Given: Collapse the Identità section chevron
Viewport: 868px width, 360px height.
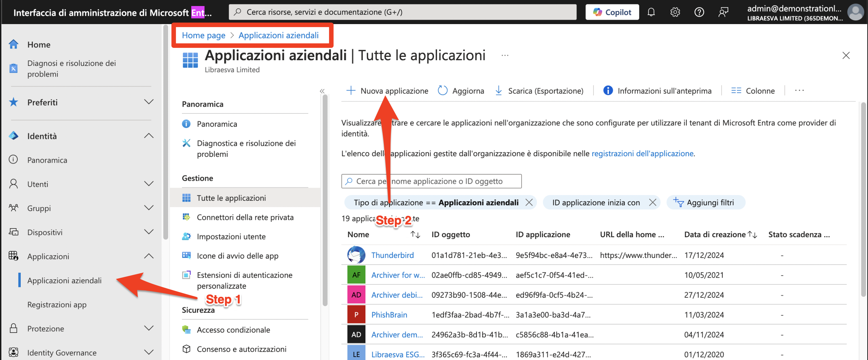Looking at the screenshot, I should (x=148, y=136).
